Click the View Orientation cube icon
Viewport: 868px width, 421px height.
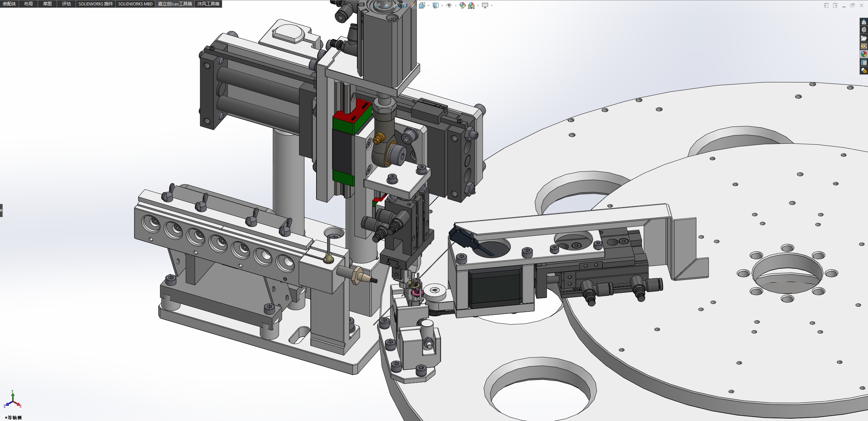coord(422,5)
